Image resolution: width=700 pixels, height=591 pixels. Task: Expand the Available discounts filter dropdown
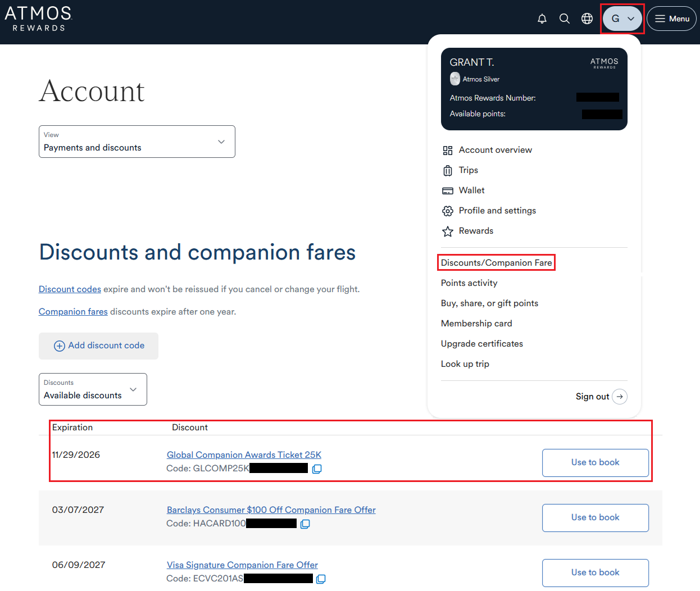tap(93, 389)
